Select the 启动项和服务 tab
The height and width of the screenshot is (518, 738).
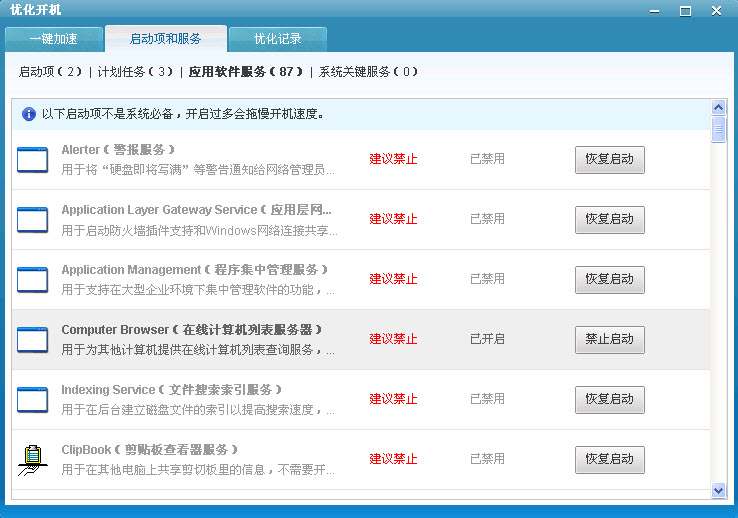click(x=165, y=40)
